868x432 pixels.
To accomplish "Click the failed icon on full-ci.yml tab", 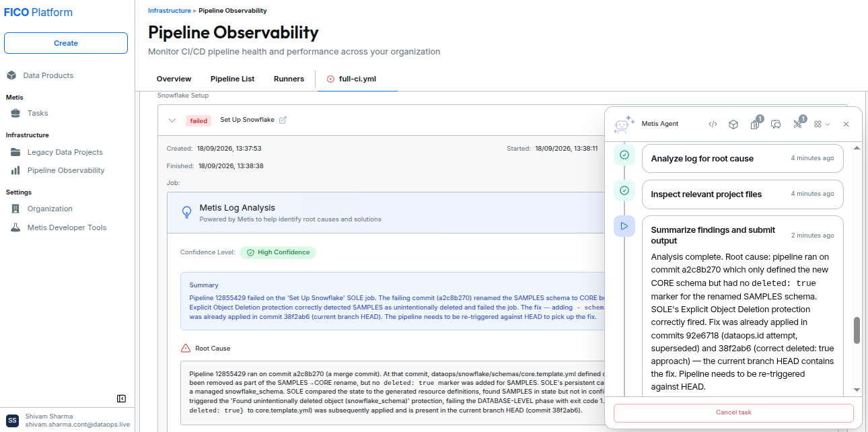I will click(x=330, y=79).
